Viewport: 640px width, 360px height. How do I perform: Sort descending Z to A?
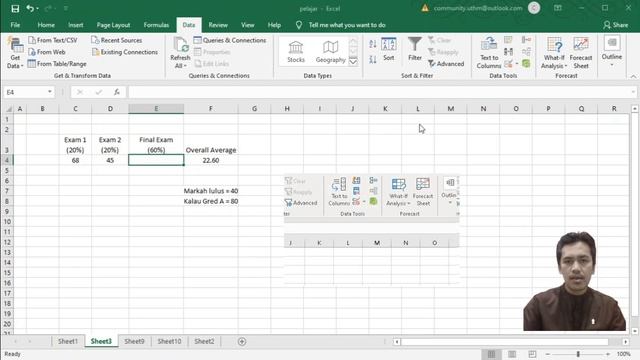coord(373,60)
